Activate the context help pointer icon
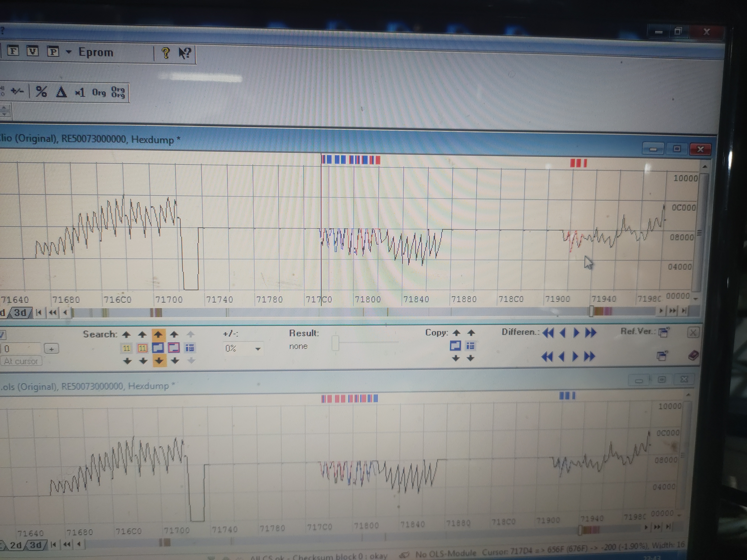The image size is (747, 560). pyautogui.click(x=185, y=53)
